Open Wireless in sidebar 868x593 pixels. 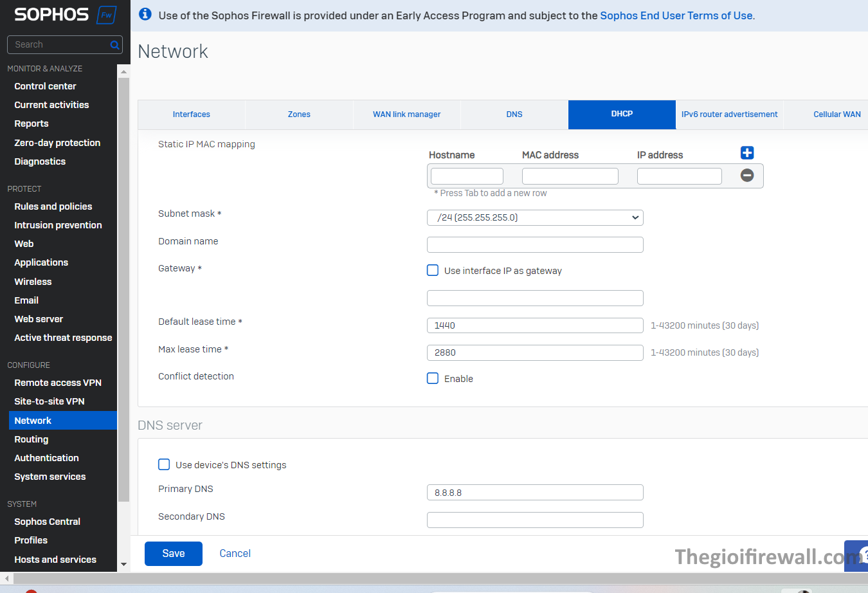pos(33,282)
